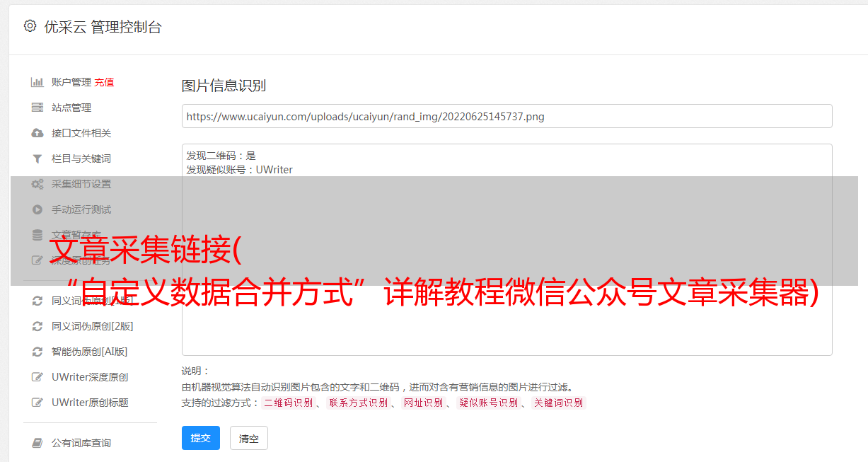
Task: Click the 联系方式识别 filter tag
Action: tap(358, 403)
